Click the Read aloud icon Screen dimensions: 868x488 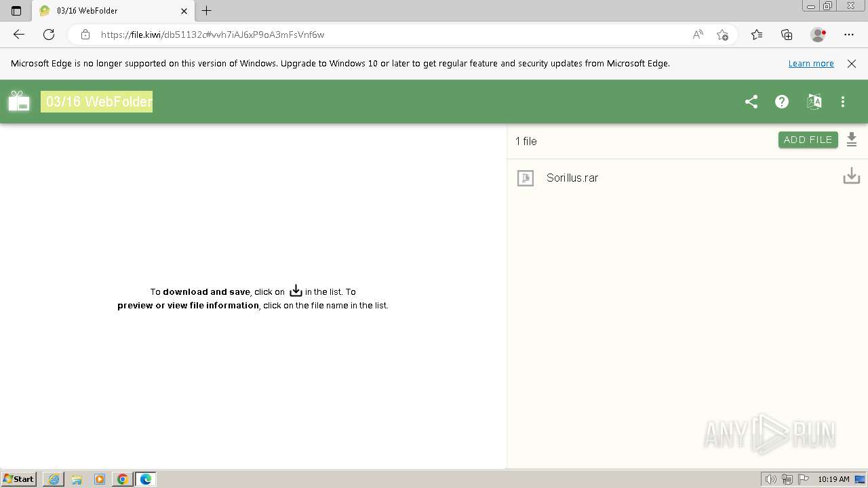click(698, 35)
